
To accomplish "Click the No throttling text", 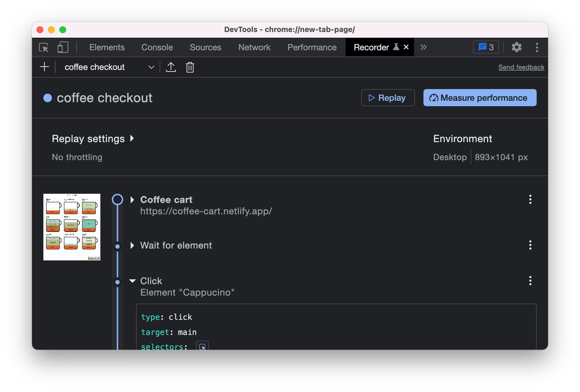I will click(77, 157).
